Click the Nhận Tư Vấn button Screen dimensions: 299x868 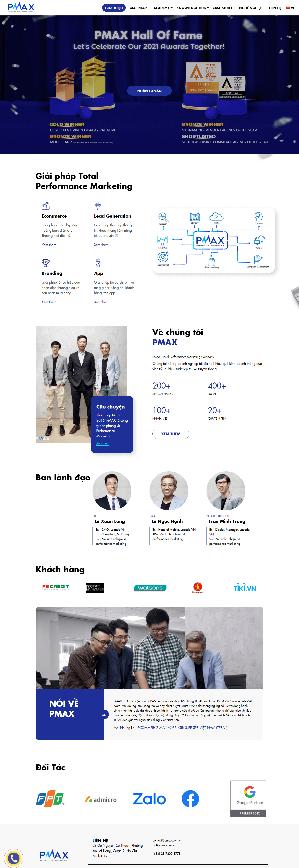pos(149,91)
